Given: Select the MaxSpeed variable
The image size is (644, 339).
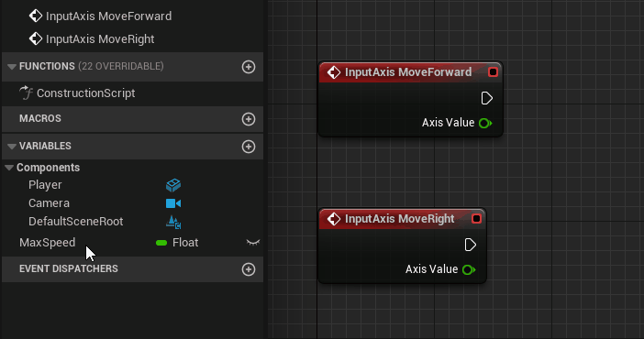Looking at the screenshot, I should tap(47, 243).
